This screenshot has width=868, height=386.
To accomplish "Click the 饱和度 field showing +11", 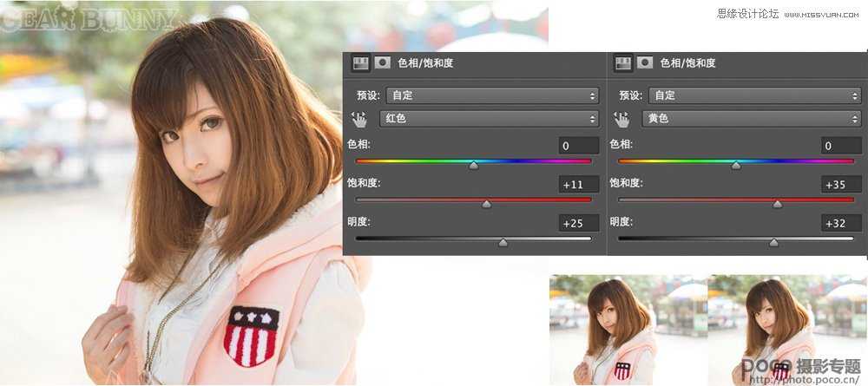I will (x=578, y=185).
